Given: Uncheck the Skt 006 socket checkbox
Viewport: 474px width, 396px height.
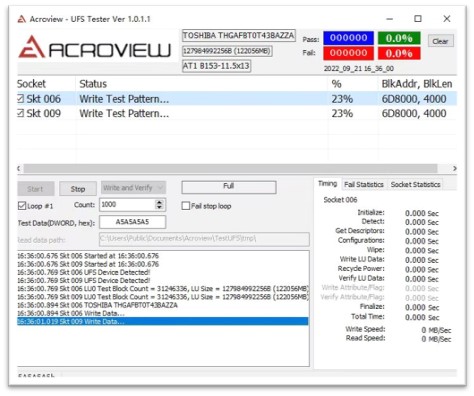Looking at the screenshot, I should [x=21, y=98].
